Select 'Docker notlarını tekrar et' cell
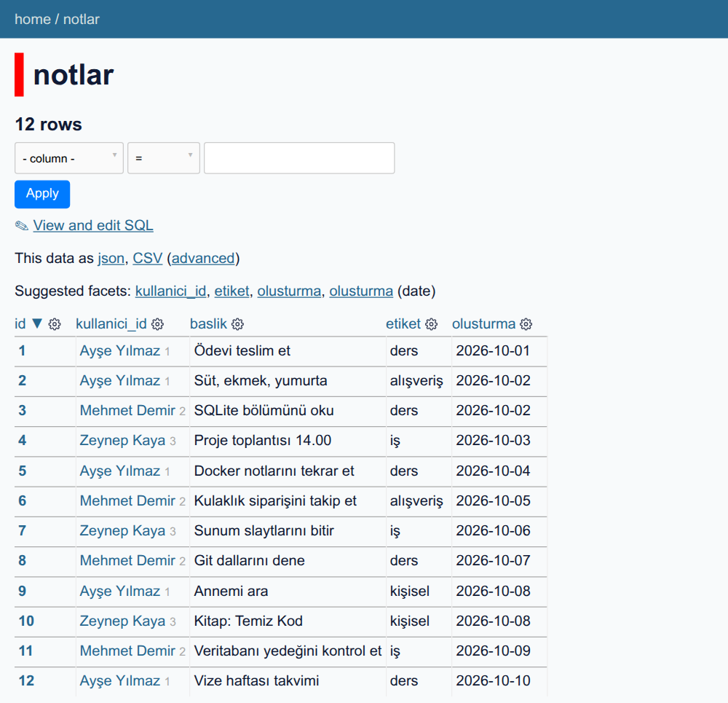The image size is (728, 703). pos(288,471)
